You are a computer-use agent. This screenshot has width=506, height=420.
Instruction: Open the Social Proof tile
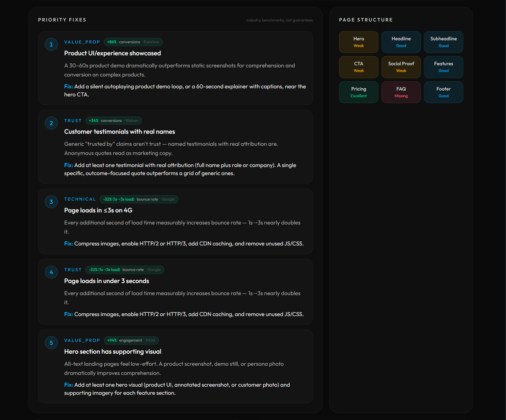pyautogui.click(x=401, y=67)
